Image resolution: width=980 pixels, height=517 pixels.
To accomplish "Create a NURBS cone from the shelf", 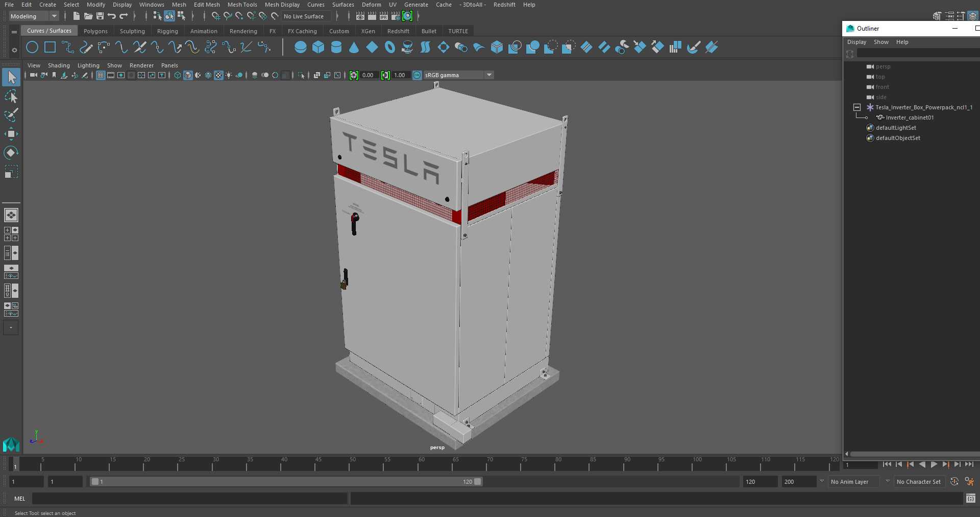I will click(x=354, y=48).
